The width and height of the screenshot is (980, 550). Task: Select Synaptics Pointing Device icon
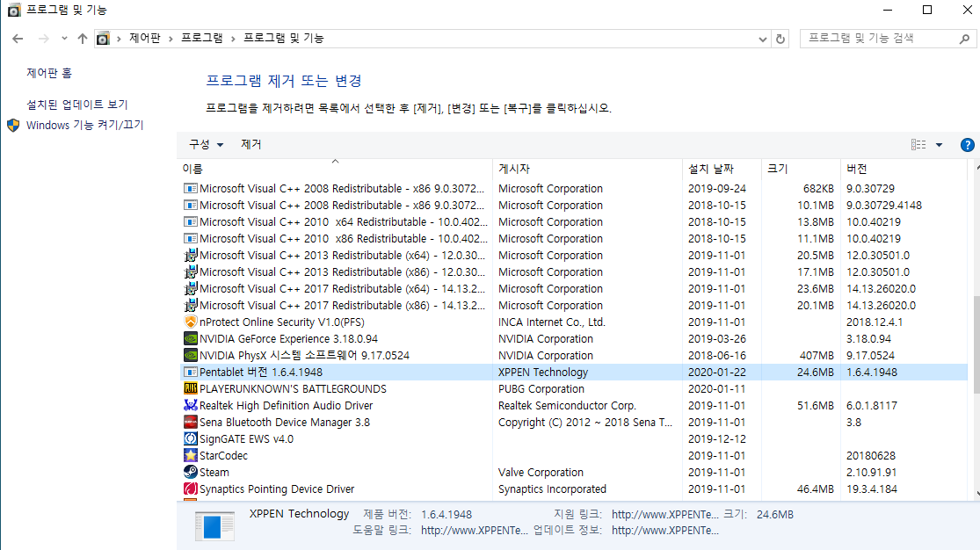191,488
